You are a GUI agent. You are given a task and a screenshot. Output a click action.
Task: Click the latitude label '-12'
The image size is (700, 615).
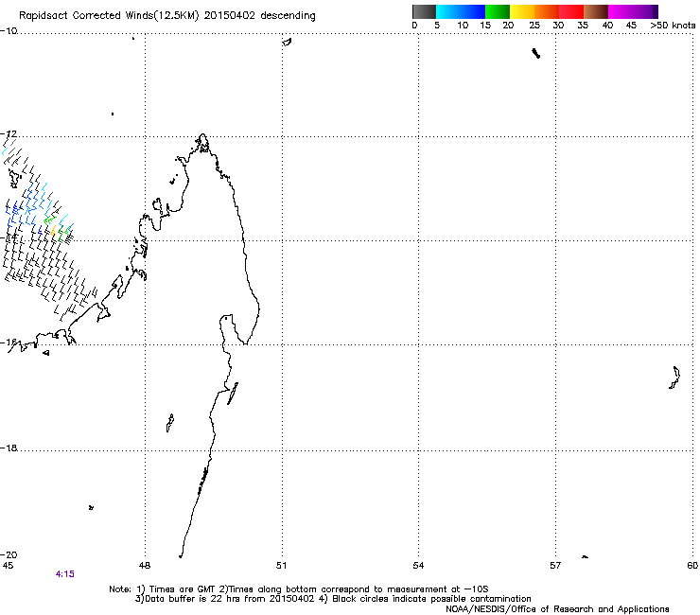(9, 134)
